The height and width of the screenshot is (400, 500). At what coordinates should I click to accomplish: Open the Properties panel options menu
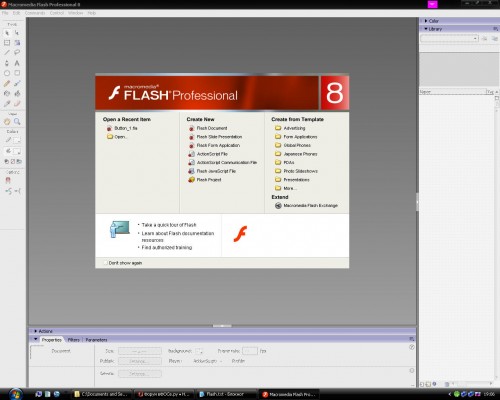point(412,339)
